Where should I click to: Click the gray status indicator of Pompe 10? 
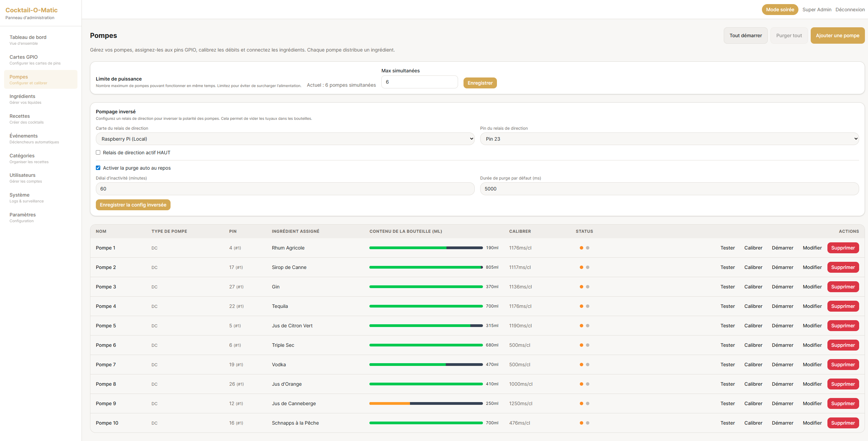click(588, 423)
